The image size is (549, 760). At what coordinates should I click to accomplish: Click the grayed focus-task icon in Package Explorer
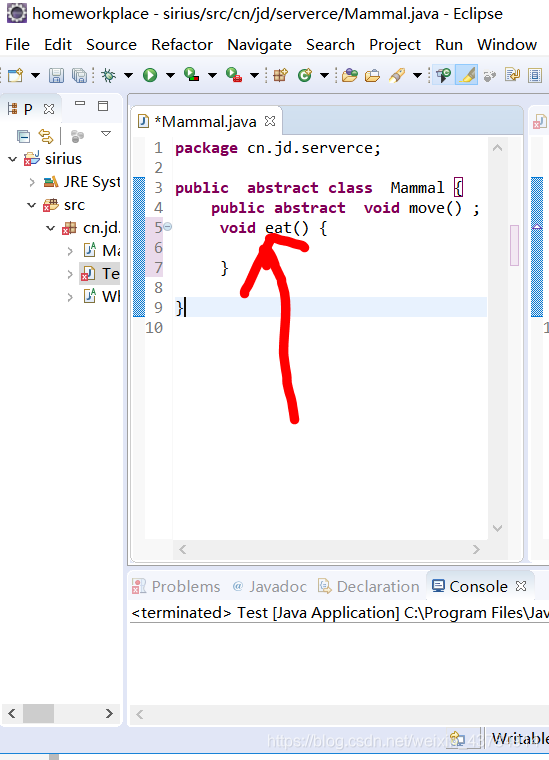pyautogui.click(x=77, y=136)
